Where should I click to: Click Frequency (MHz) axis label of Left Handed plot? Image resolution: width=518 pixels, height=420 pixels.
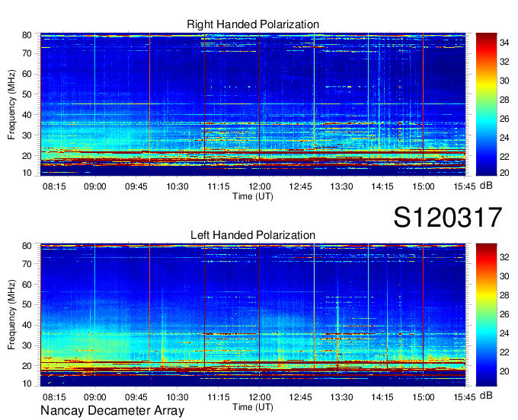click(x=11, y=315)
